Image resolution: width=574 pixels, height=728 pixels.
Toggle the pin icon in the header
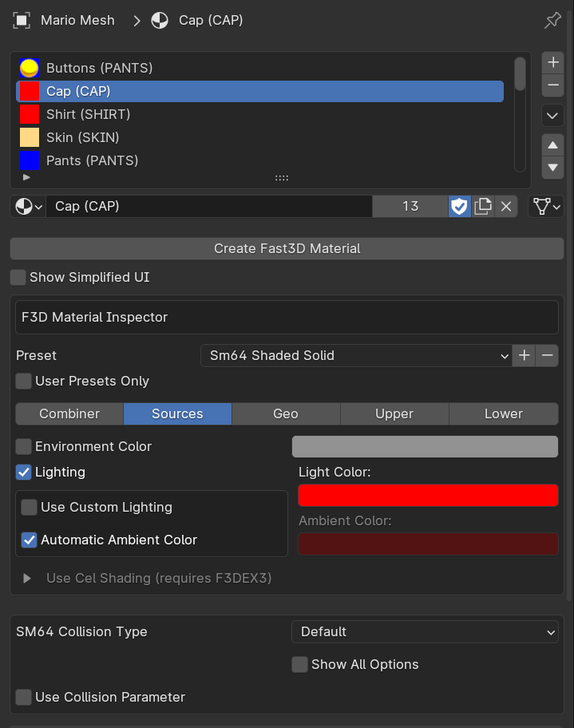552,21
